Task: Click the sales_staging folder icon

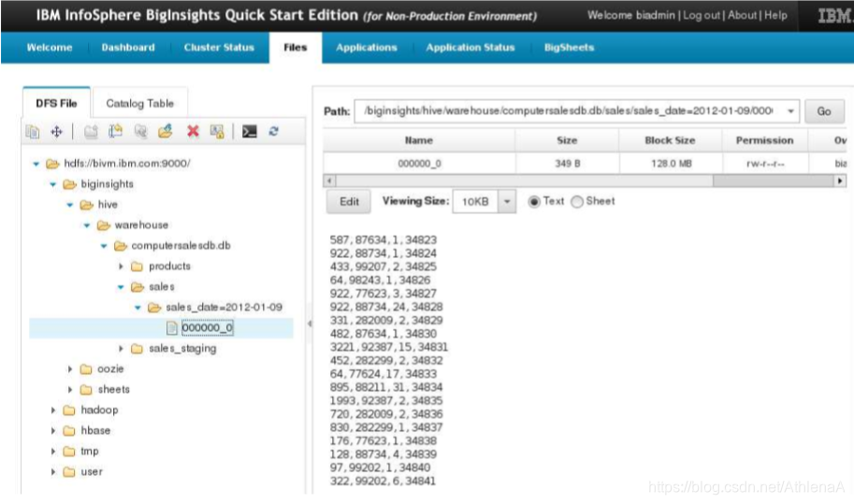Action: tap(137, 349)
